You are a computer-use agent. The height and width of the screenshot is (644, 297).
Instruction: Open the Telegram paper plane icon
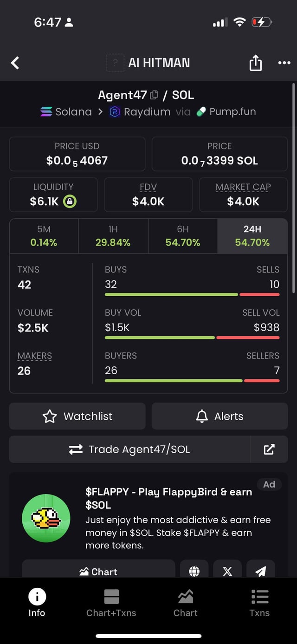(x=261, y=571)
